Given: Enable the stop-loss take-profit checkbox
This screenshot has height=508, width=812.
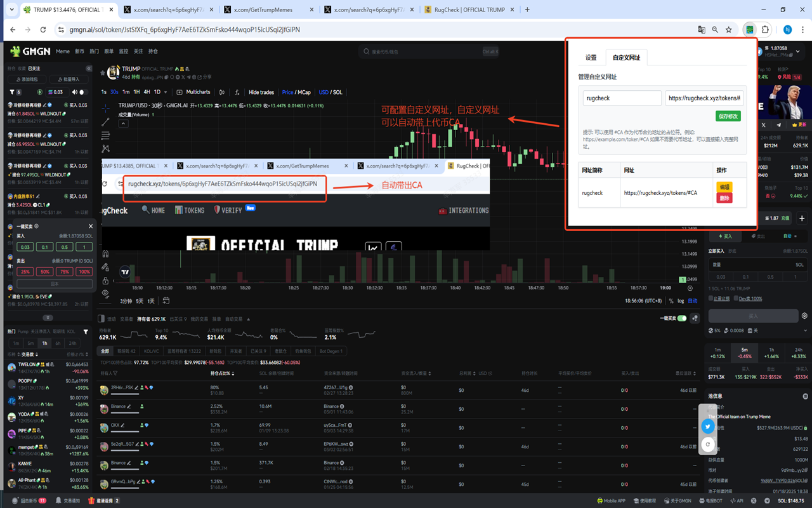Looking at the screenshot, I should [x=711, y=298].
